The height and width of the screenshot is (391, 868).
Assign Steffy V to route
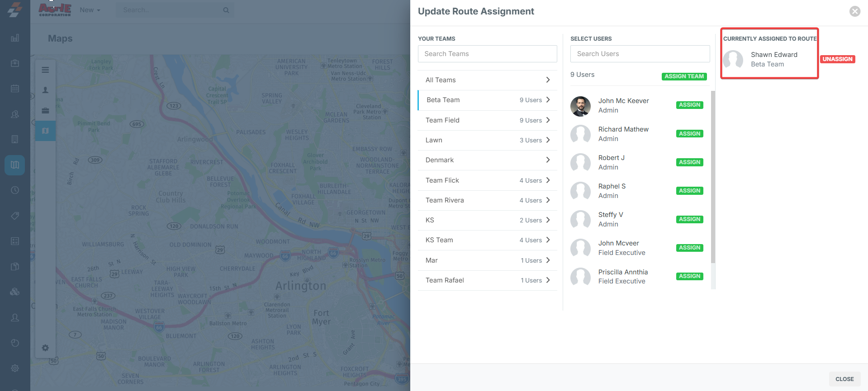(690, 219)
